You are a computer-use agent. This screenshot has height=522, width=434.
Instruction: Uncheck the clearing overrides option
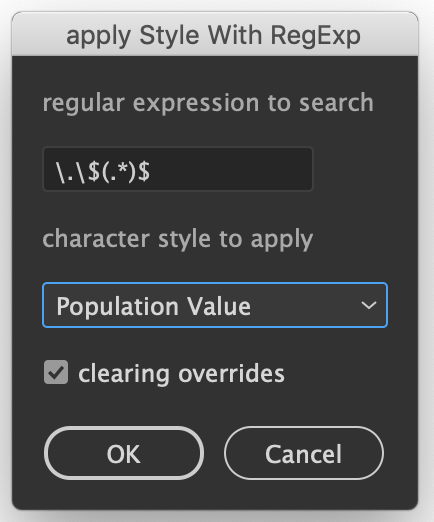click(x=56, y=372)
